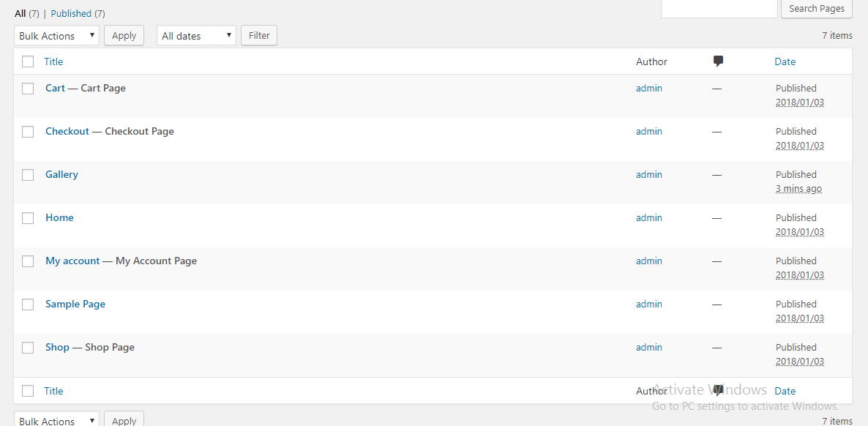
Task: Toggle the select-all checkbox in header
Action: click(28, 62)
